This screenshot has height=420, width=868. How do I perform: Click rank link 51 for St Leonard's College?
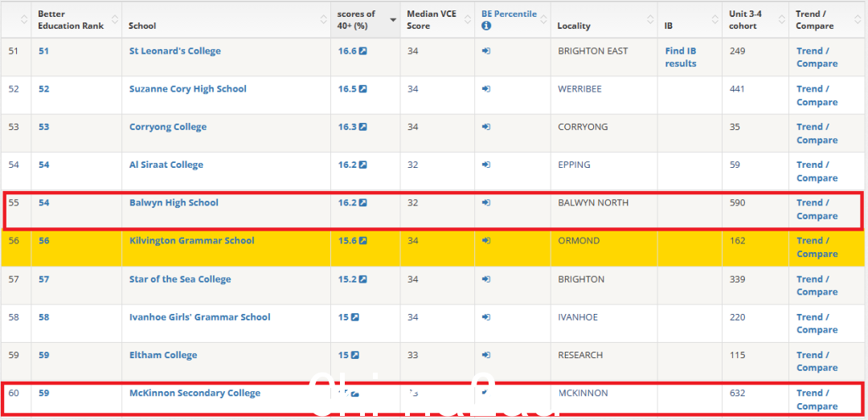pyautogui.click(x=43, y=51)
